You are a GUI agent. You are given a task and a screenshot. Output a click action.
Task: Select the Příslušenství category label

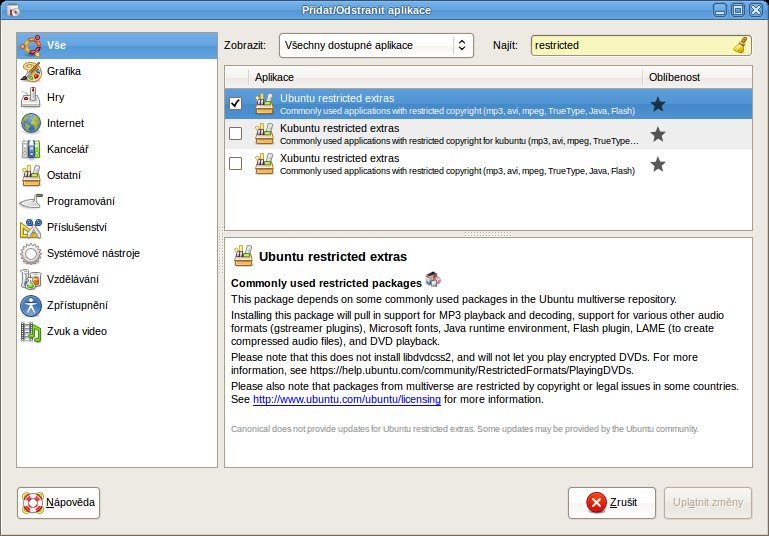pyautogui.click(x=77, y=228)
